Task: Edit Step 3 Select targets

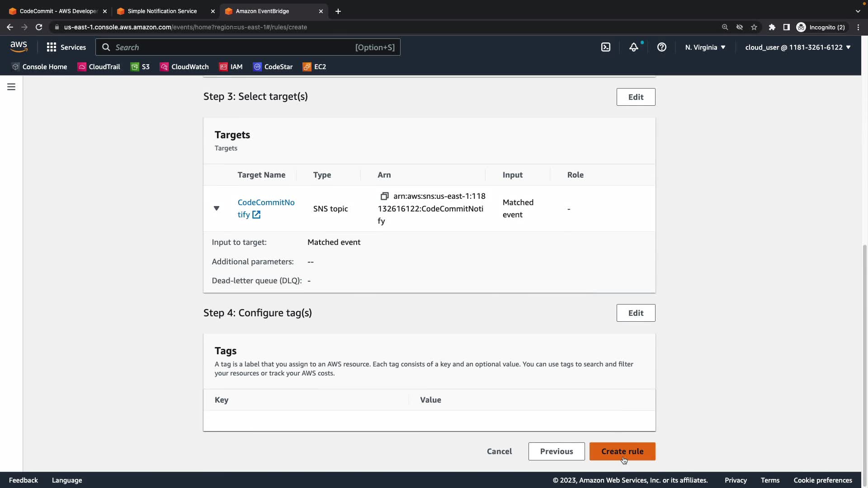Action: pos(636,97)
